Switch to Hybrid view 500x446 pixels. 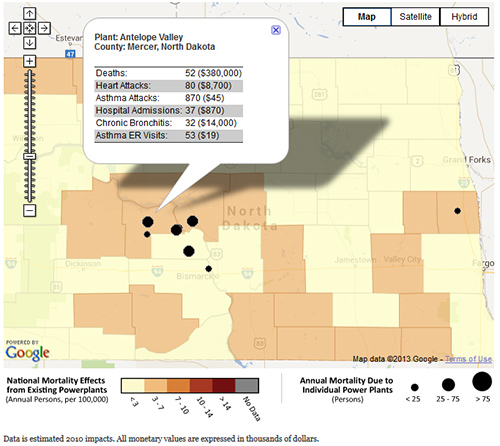pos(464,17)
